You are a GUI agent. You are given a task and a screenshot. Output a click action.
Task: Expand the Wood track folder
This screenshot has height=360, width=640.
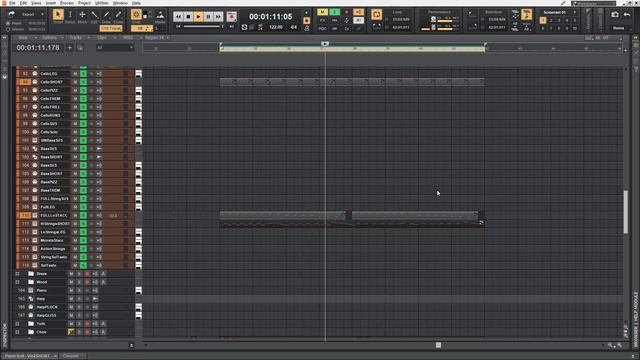[17, 282]
